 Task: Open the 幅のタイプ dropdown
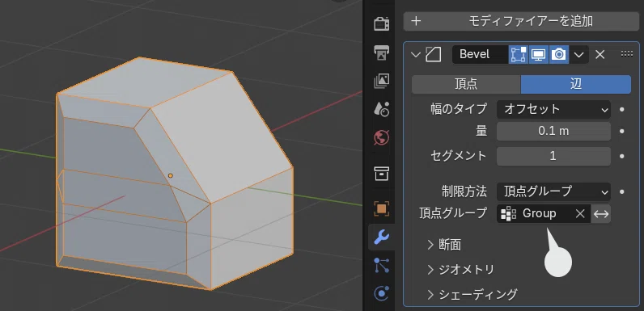tap(553, 110)
